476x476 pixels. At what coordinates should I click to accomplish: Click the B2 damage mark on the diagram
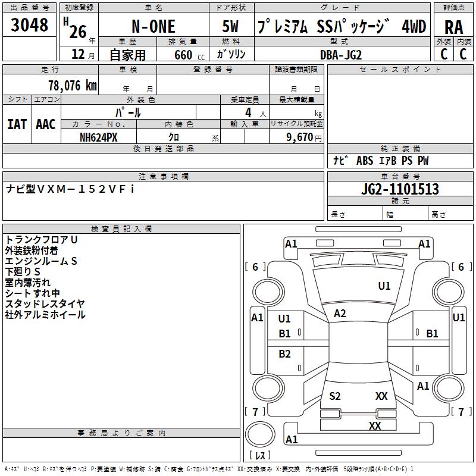285,354
